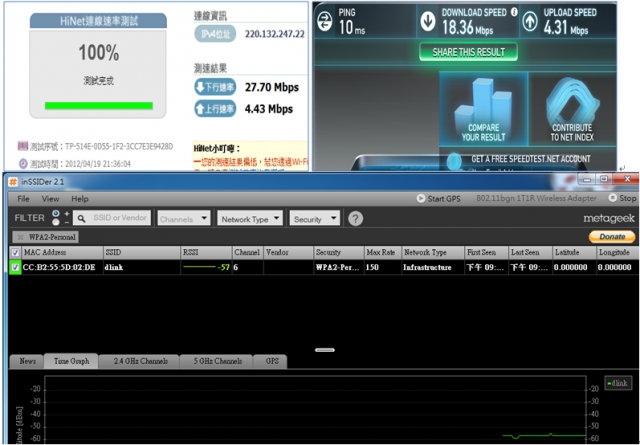
Task: Click the IPv4 address label button
Action: point(215,34)
